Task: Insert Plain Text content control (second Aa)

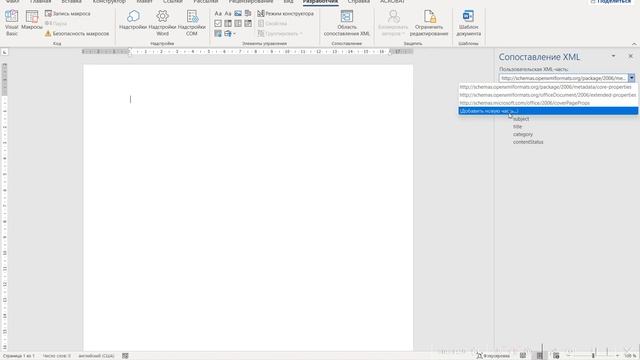Action: click(228, 13)
